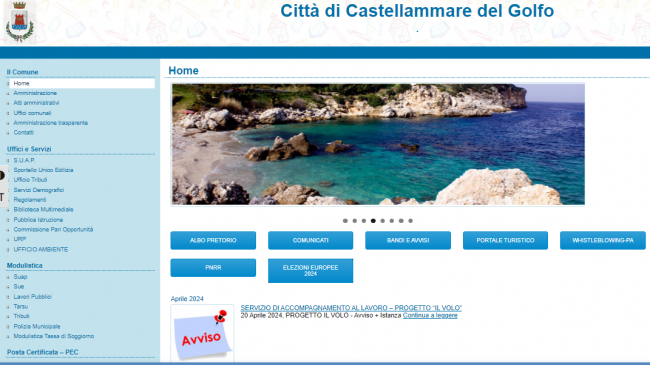Open Tarsu forms link

coord(20,307)
